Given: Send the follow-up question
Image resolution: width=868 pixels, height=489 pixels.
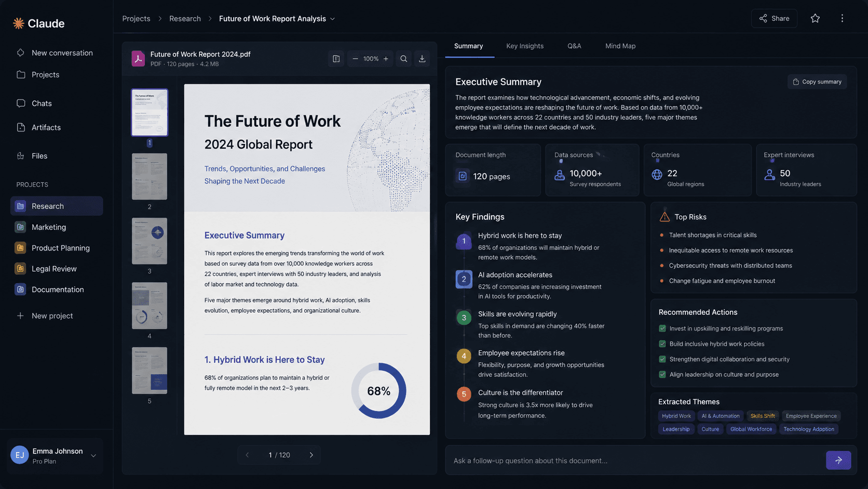Looking at the screenshot, I should pyautogui.click(x=838, y=460).
